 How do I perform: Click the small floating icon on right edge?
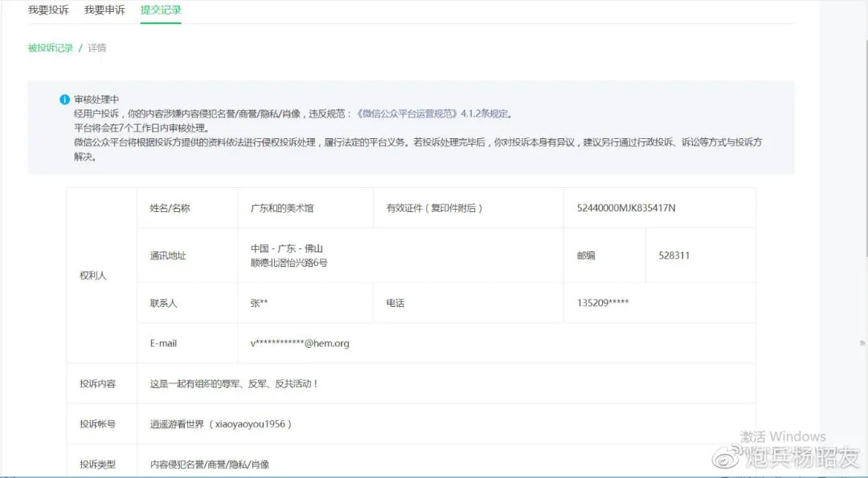[862, 343]
